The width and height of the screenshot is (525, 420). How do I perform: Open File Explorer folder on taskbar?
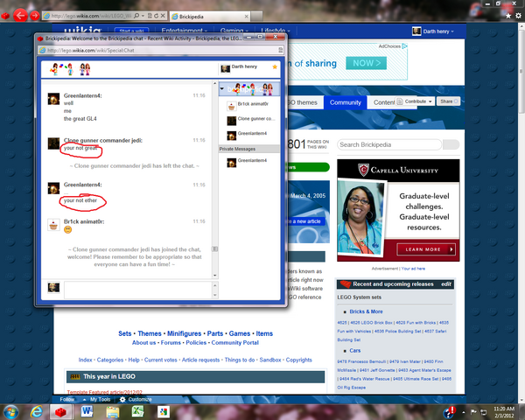[x=113, y=411]
